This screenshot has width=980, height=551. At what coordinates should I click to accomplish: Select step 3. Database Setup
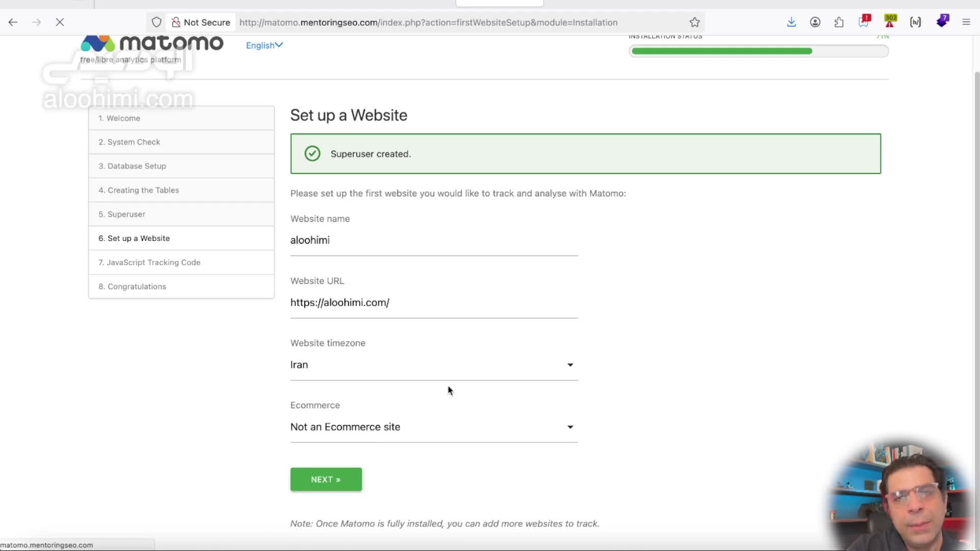coord(181,166)
